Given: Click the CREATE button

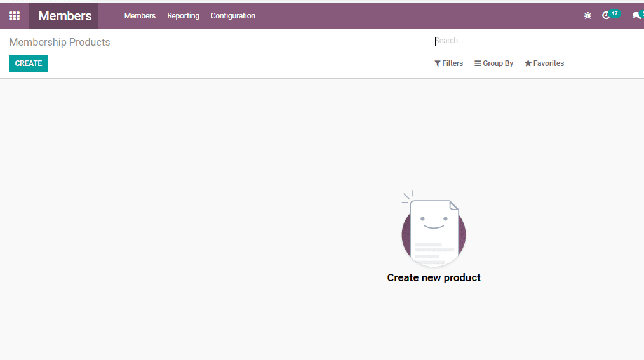Looking at the screenshot, I should [29, 63].
